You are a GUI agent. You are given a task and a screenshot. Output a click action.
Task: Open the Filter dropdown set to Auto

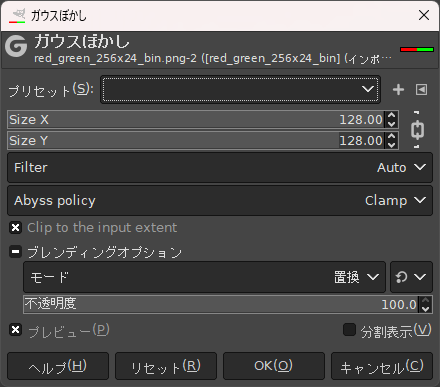220,167
